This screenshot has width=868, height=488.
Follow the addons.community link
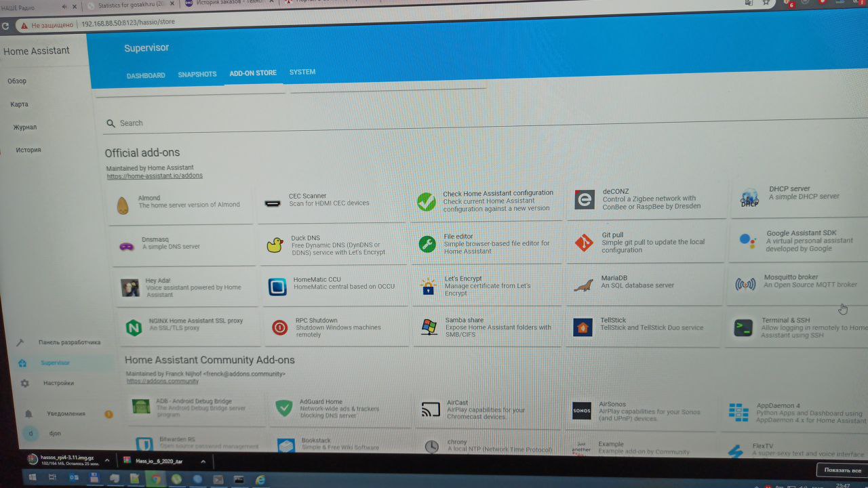[x=163, y=381]
